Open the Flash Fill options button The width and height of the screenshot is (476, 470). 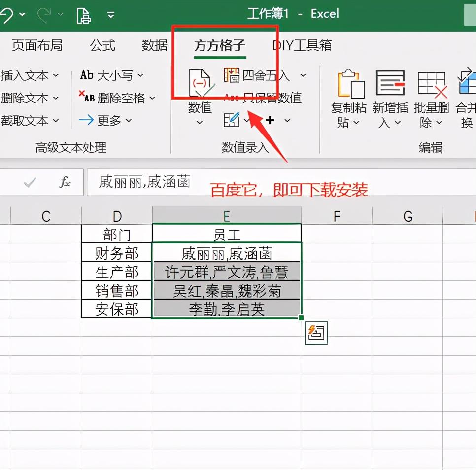click(x=316, y=333)
